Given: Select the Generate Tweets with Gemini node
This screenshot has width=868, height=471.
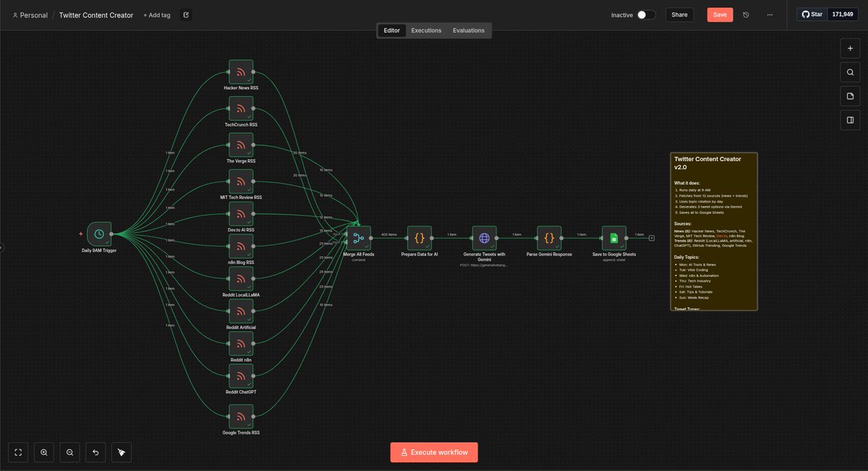Looking at the screenshot, I should click(485, 237).
